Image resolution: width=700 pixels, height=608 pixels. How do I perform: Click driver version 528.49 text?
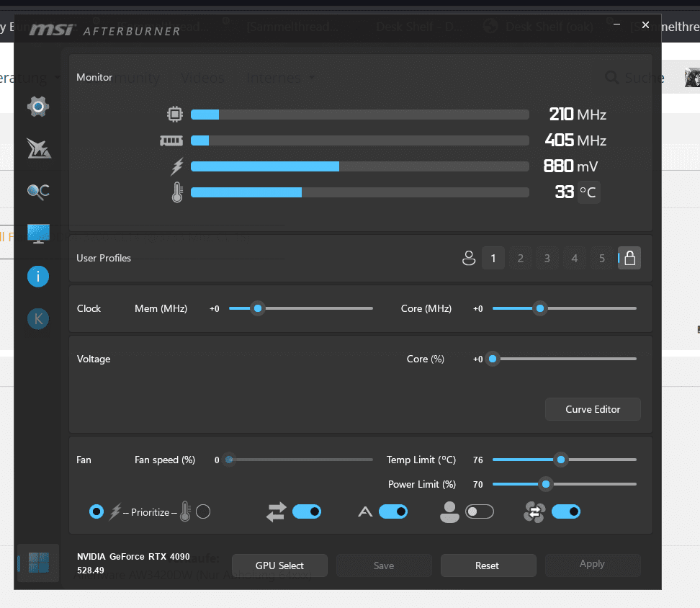91,571
